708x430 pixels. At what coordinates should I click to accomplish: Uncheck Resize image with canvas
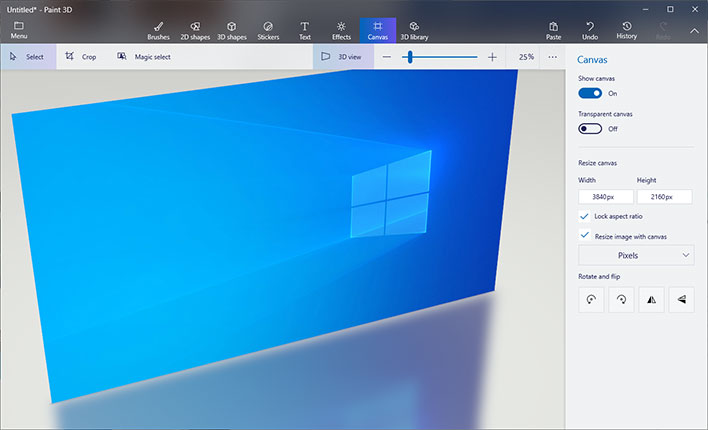584,235
